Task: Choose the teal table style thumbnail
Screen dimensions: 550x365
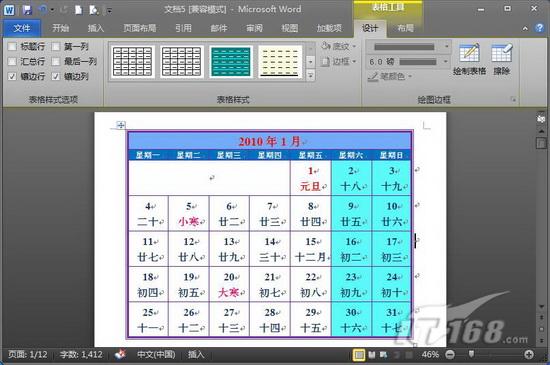Action: click(x=231, y=61)
